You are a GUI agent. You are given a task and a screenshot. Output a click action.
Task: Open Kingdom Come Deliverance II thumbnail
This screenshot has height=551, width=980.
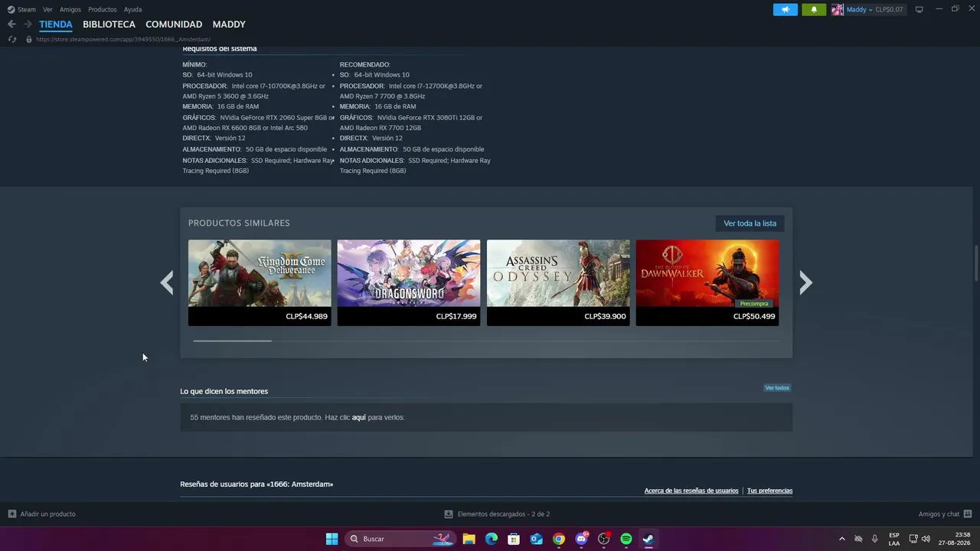pyautogui.click(x=260, y=273)
